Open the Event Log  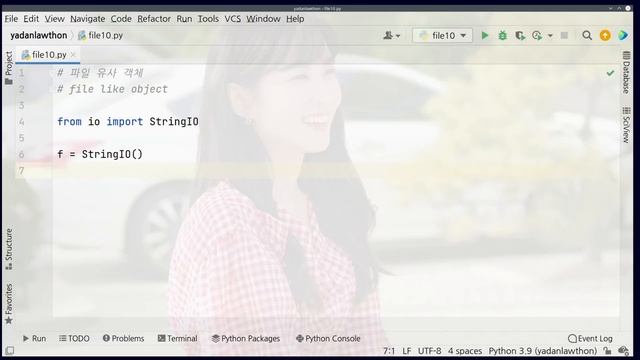[590, 338]
